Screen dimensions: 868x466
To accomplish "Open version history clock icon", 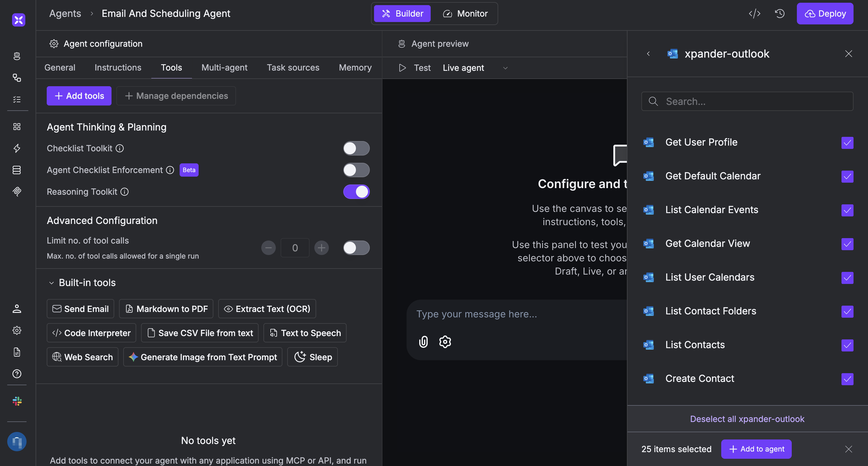I will [x=780, y=14].
